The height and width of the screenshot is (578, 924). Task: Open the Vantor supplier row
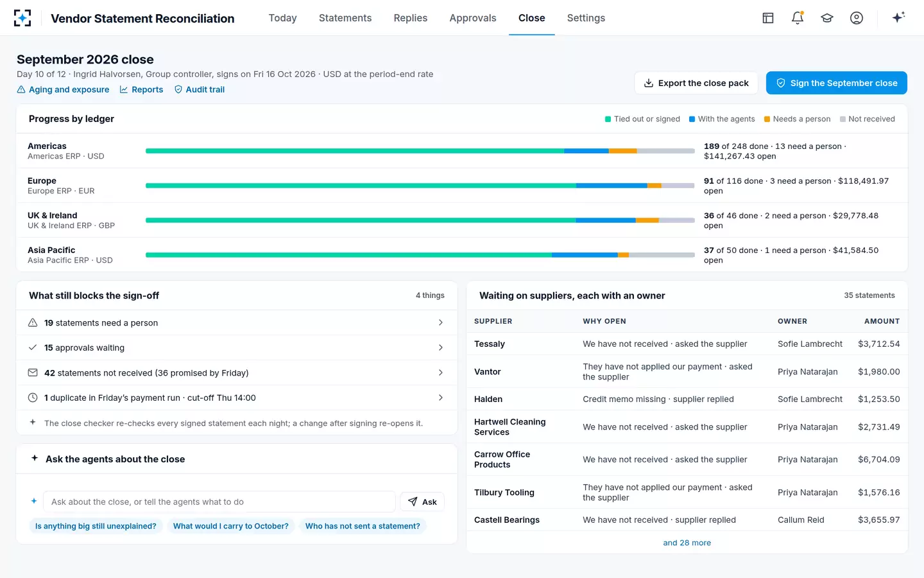tap(687, 372)
